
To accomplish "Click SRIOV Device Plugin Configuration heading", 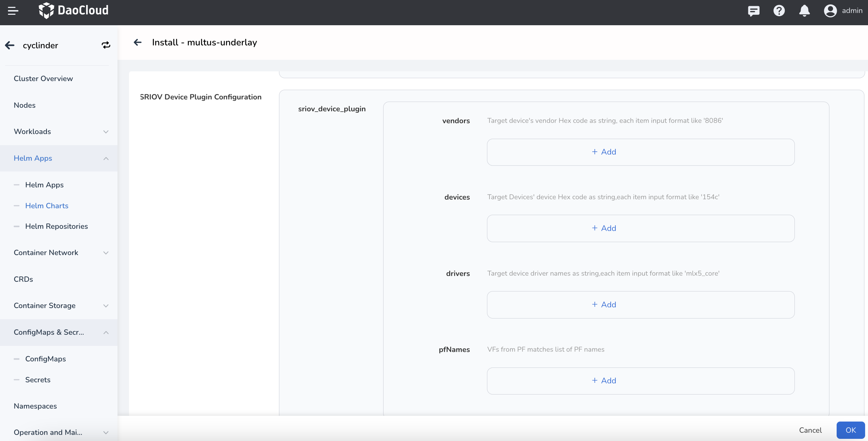I will click(x=201, y=97).
